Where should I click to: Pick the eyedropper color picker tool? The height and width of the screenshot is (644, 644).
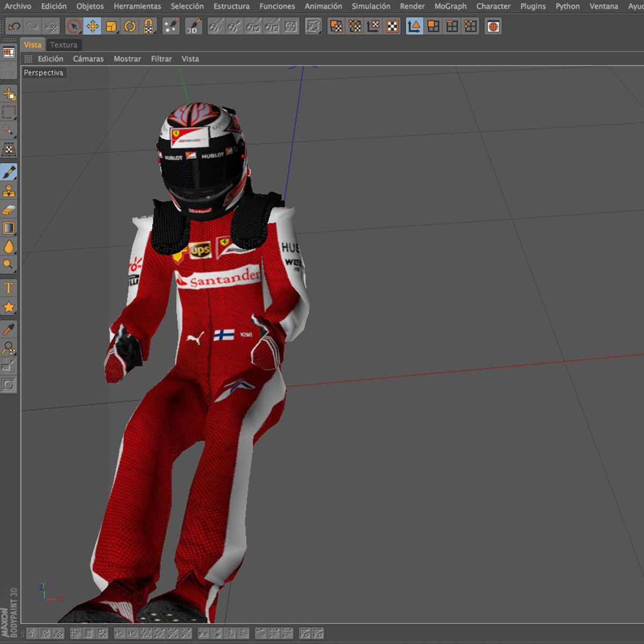[x=9, y=330]
